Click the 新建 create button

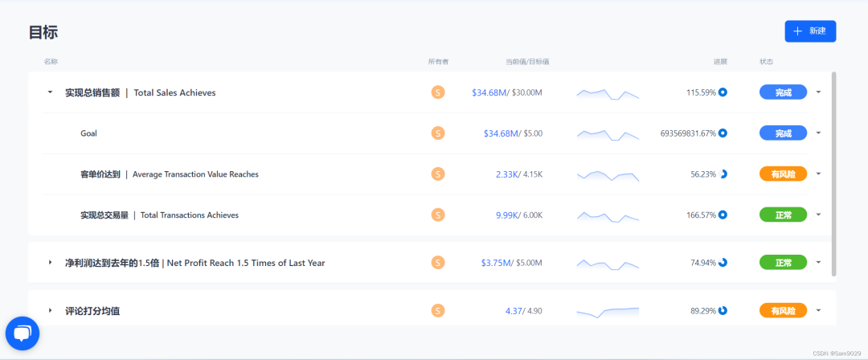pos(810,31)
